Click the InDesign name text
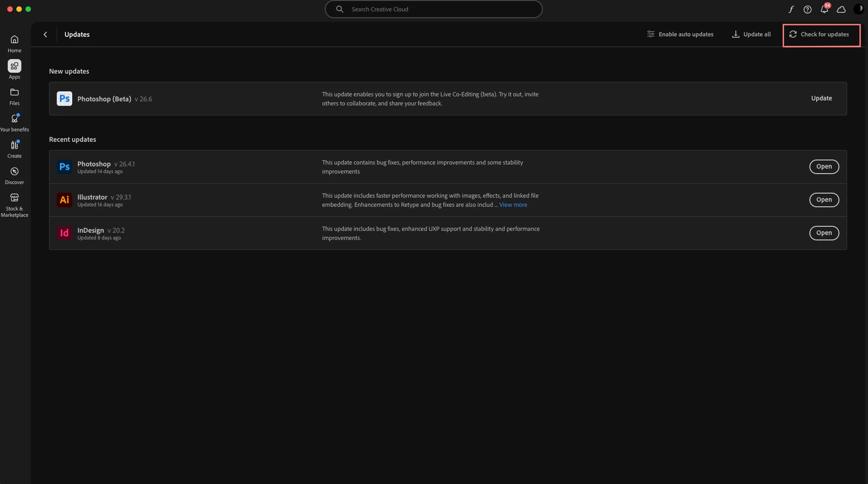This screenshot has height=484, width=868. click(x=90, y=230)
